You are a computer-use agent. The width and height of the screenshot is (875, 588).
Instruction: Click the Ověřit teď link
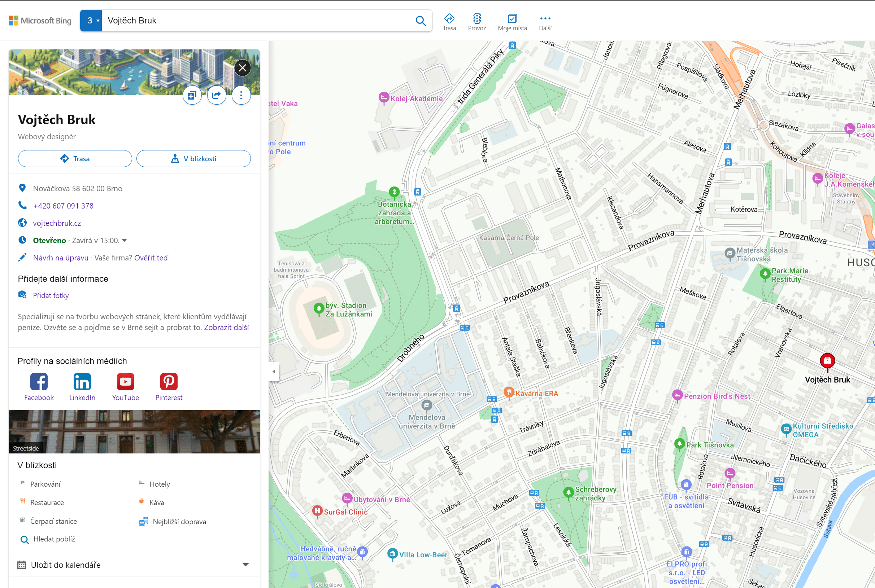[x=151, y=258]
